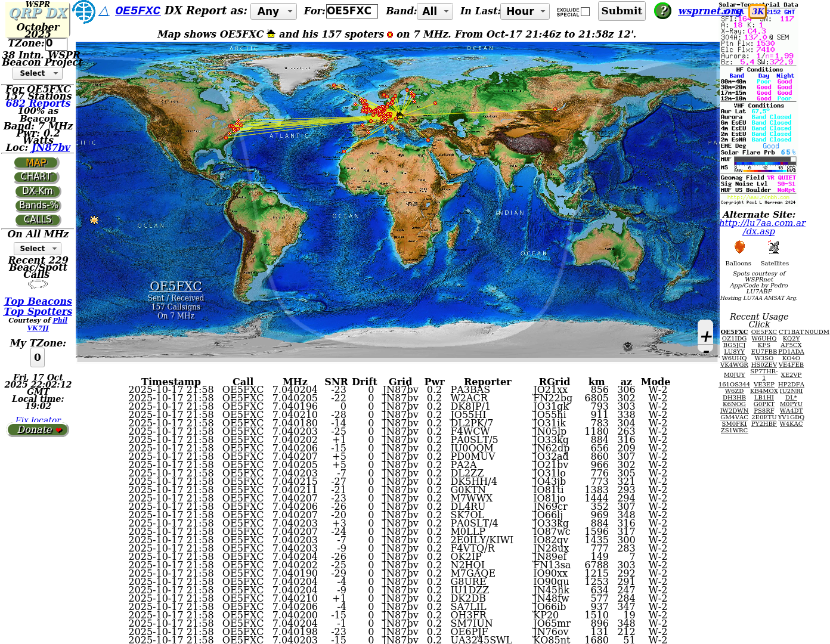The width and height of the screenshot is (830, 644).
Task: Toggle the Exclude Special checkbox
Action: [585, 11]
